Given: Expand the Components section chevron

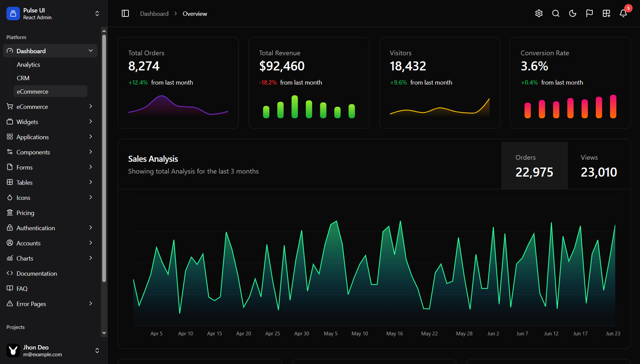Looking at the screenshot, I should pos(91,152).
